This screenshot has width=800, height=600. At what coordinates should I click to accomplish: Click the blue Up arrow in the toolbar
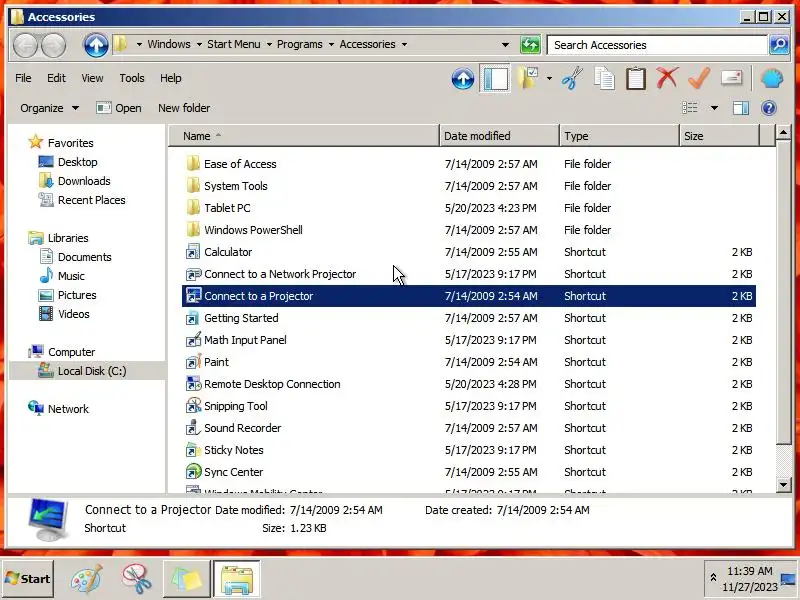[463, 79]
